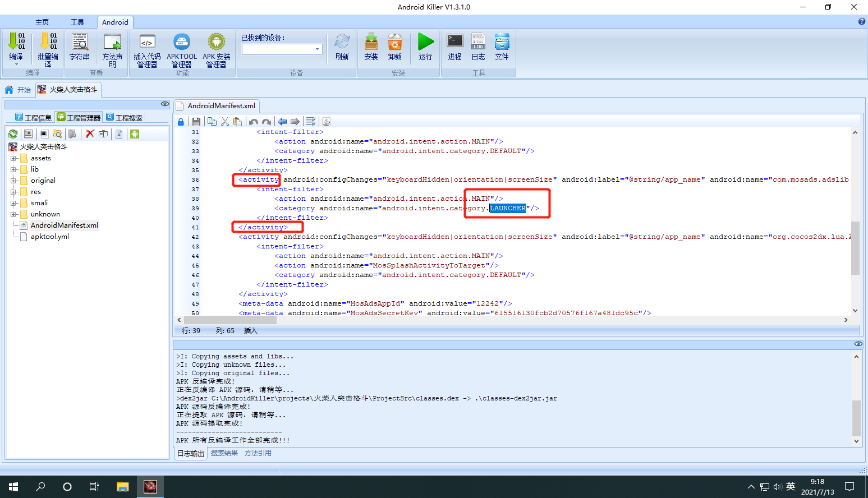Click the red delete X icon

(90, 134)
